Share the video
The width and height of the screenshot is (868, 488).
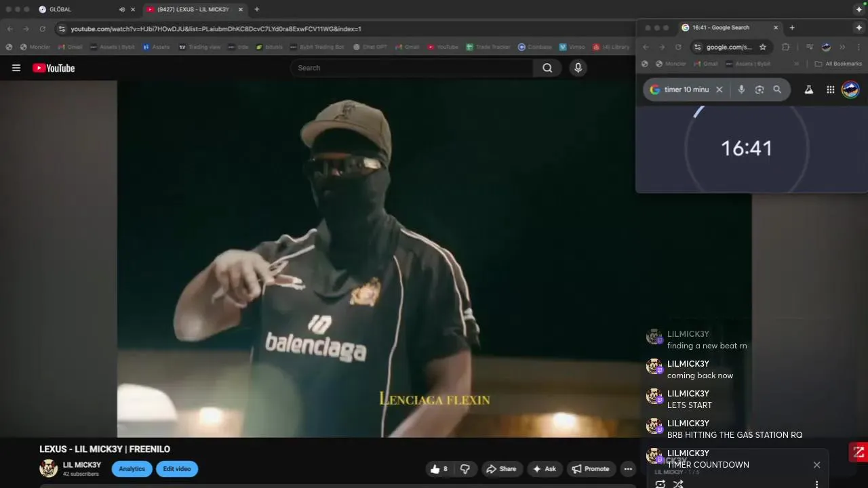pyautogui.click(x=502, y=469)
